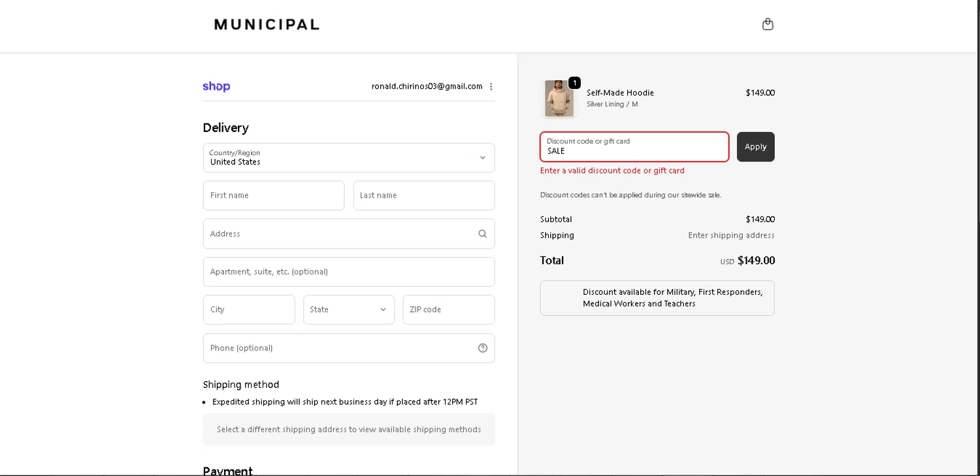Focus the Address input field
980x476 pixels.
coord(349,233)
